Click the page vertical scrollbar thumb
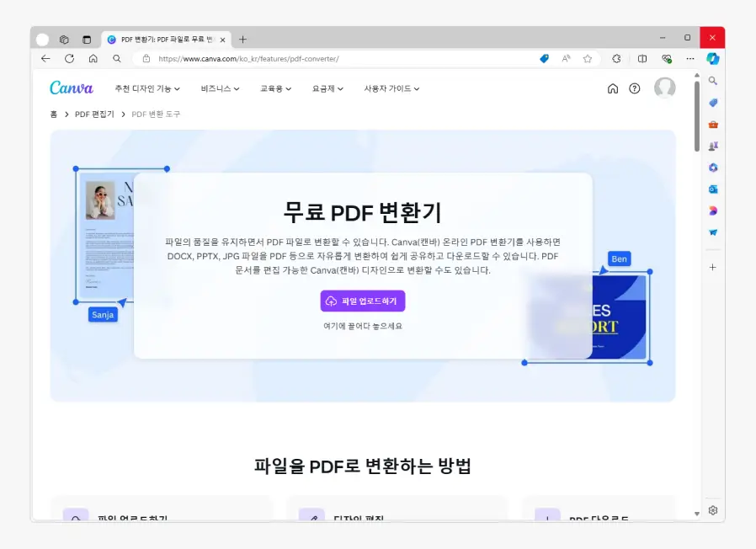Screen dimensions: 756x549 tap(696, 114)
